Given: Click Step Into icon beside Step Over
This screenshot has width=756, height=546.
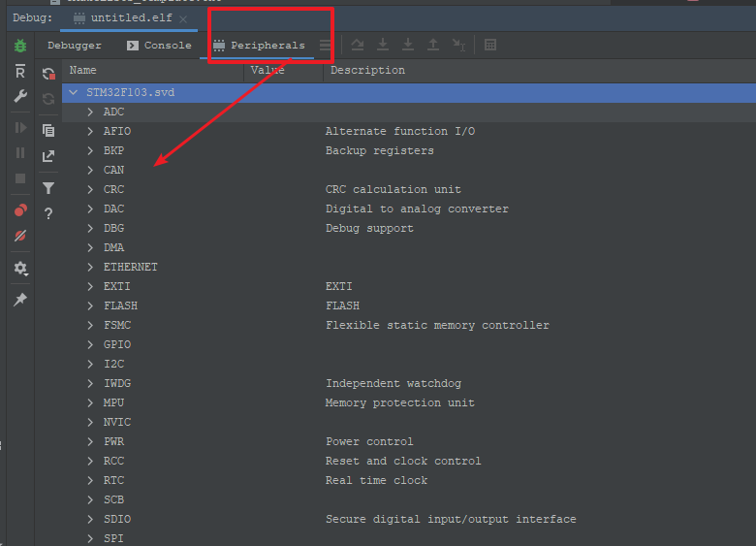Looking at the screenshot, I should (383, 45).
